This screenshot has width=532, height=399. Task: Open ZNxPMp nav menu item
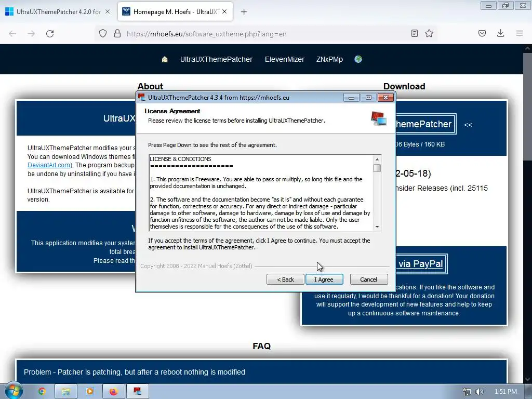coord(329,59)
